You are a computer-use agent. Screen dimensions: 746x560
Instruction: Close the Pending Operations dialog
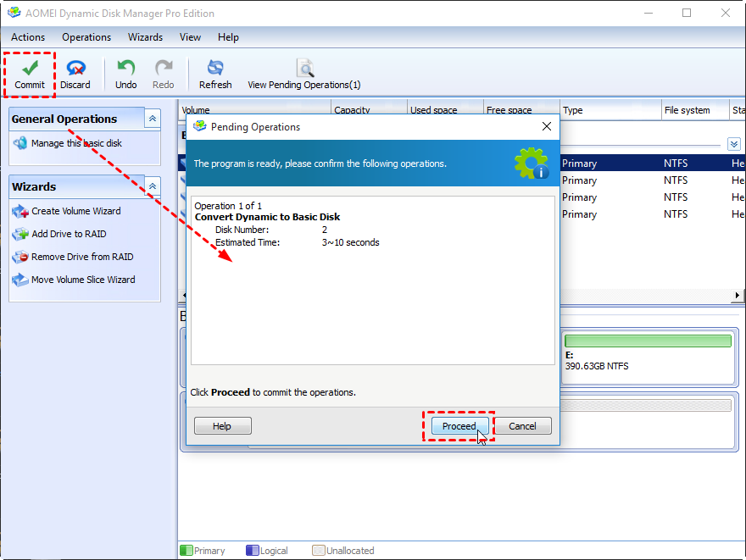[x=547, y=126]
